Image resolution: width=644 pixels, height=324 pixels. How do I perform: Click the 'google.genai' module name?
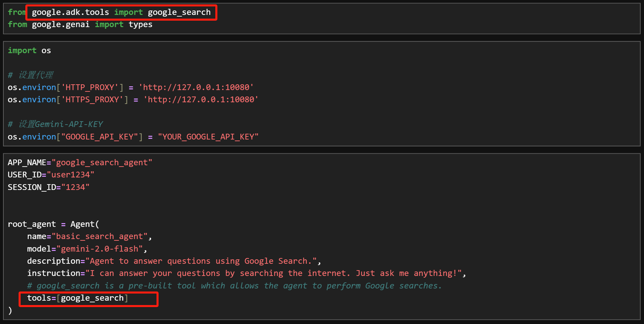61,25
